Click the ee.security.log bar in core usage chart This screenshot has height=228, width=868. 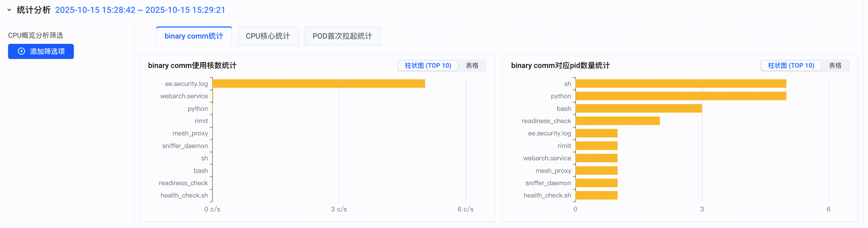tap(318, 84)
